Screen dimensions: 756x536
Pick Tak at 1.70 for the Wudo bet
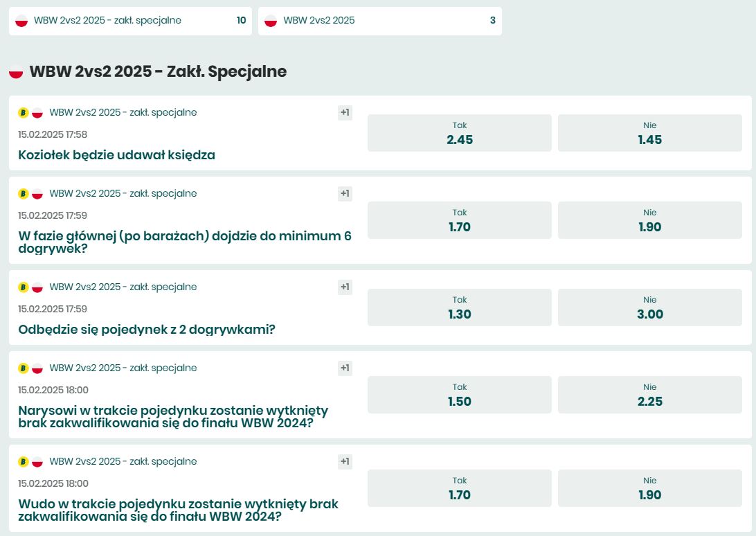pyautogui.click(x=459, y=488)
